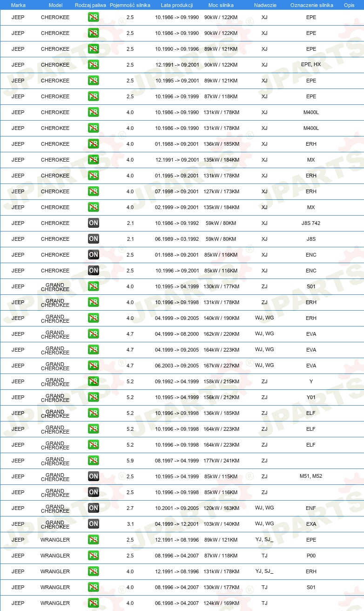Click the Lata produkcji column header
Image resolution: width=364 pixels, height=611 pixels.
pyautogui.click(x=177, y=5)
